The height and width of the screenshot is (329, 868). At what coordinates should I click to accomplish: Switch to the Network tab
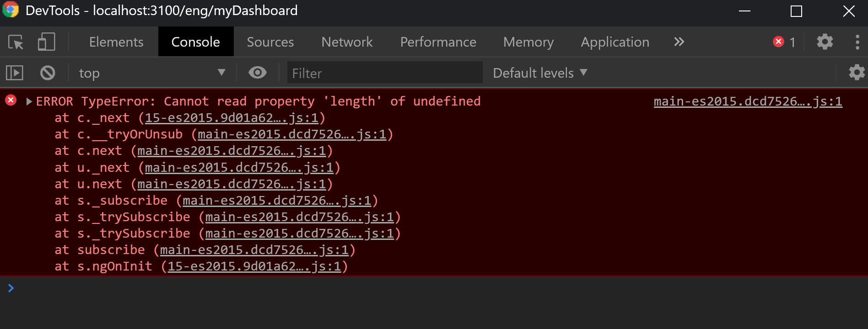[347, 42]
